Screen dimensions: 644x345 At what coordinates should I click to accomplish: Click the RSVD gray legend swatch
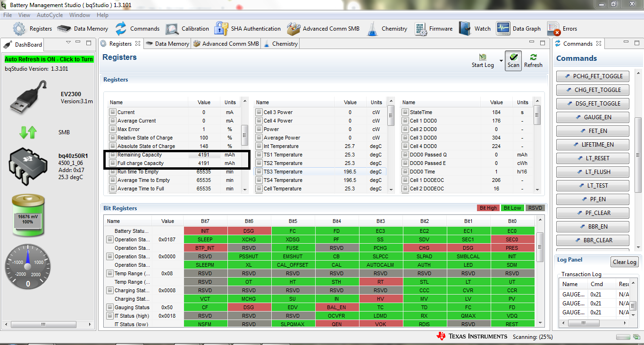coord(535,208)
